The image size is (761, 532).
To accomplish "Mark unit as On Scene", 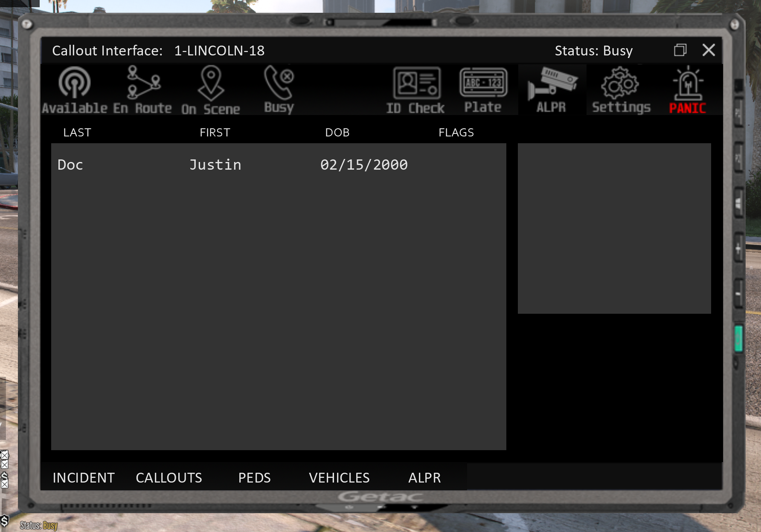I will [x=211, y=90].
